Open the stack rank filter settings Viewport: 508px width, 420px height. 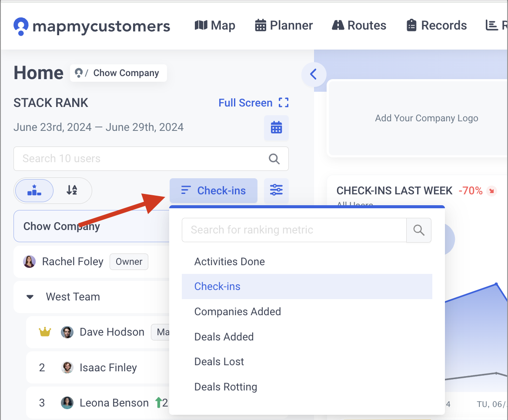point(276,190)
